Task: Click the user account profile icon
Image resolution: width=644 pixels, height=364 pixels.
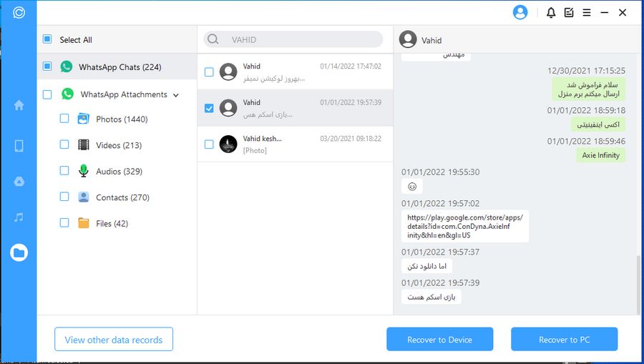Action: pyautogui.click(x=520, y=12)
